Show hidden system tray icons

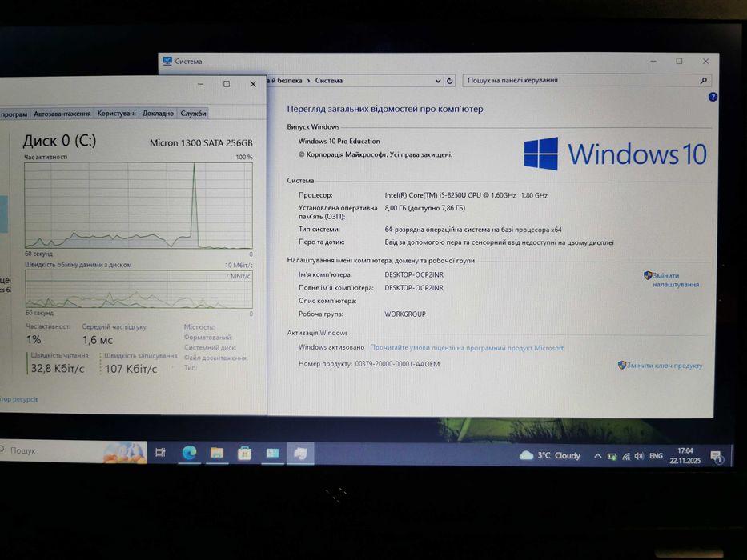(597, 456)
